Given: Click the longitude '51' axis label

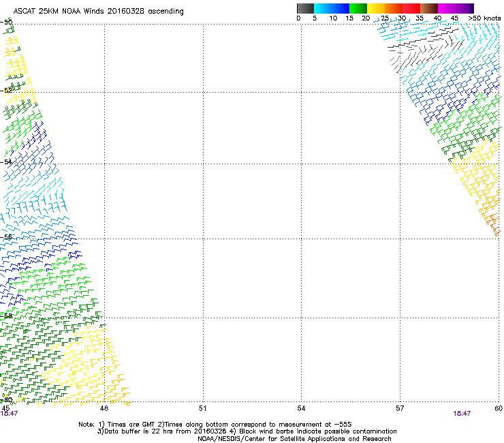Looking at the screenshot, I should coord(202,408).
